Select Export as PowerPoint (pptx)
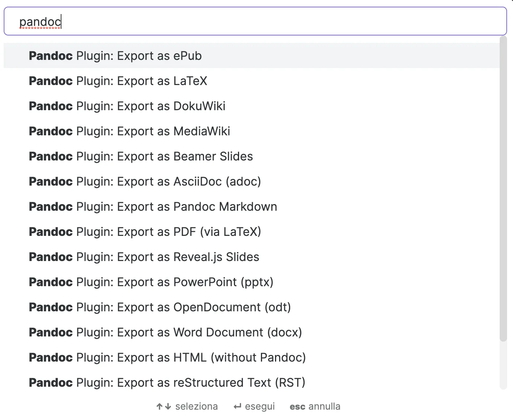The width and height of the screenshot is (513, 420). coord(151,282)
